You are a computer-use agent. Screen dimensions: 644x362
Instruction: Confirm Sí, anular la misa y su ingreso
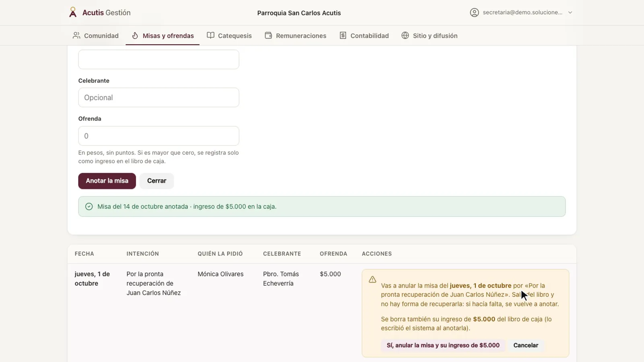point(443,345)
